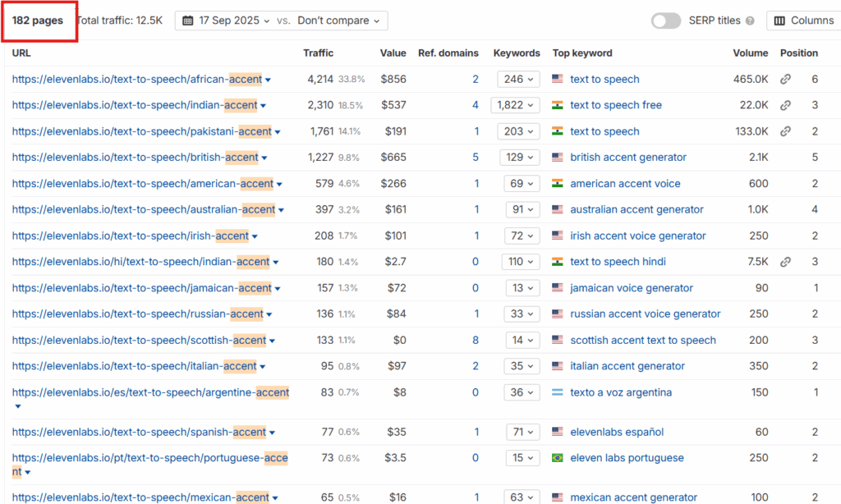Click the $2.7 value cell
The width and height of the screenshot is (841, 504).
click(x=395, y=262)
